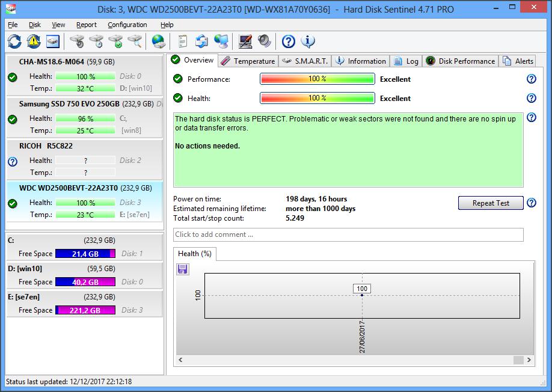Click the 96 % health bar of Samsung SSD
Screen dimensions: 552x392
(x=85, y=118)
